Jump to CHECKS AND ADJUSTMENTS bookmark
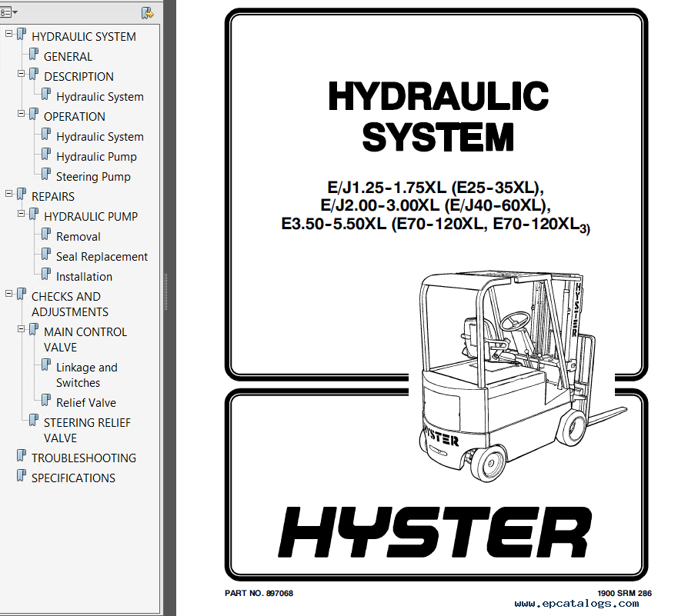This screenshot has height=616, width=678. click(69, 304)
